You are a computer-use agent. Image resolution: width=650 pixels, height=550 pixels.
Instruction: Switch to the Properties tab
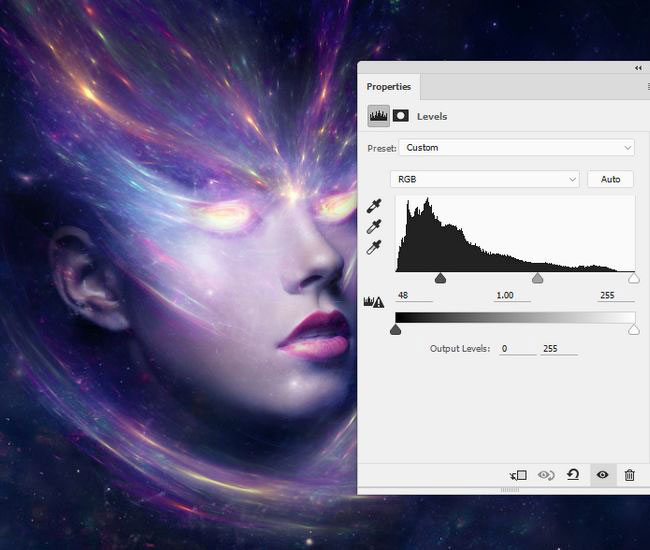(x=388, y=87)
